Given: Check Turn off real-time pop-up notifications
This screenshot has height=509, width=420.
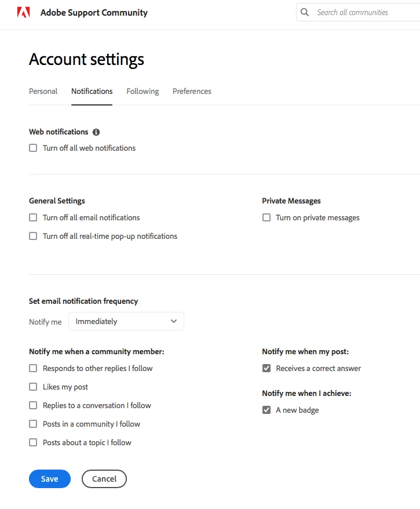Looking at the screenshot, I should coord(33,236).
